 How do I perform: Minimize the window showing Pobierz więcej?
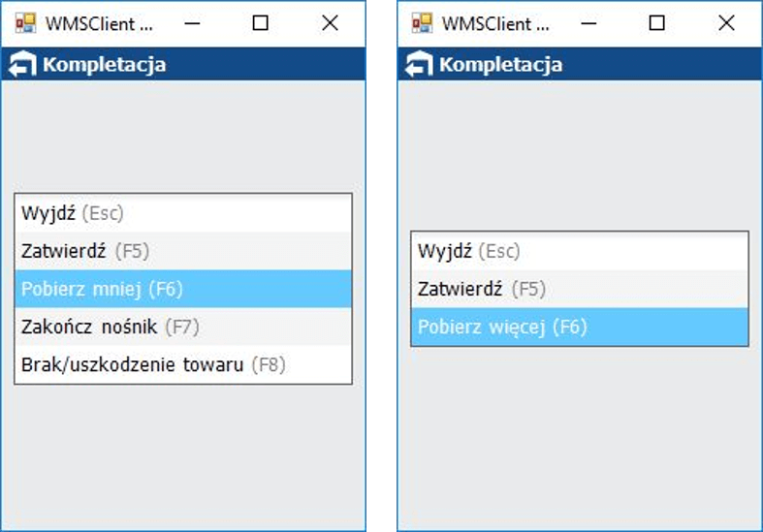(x=588, y=23)
